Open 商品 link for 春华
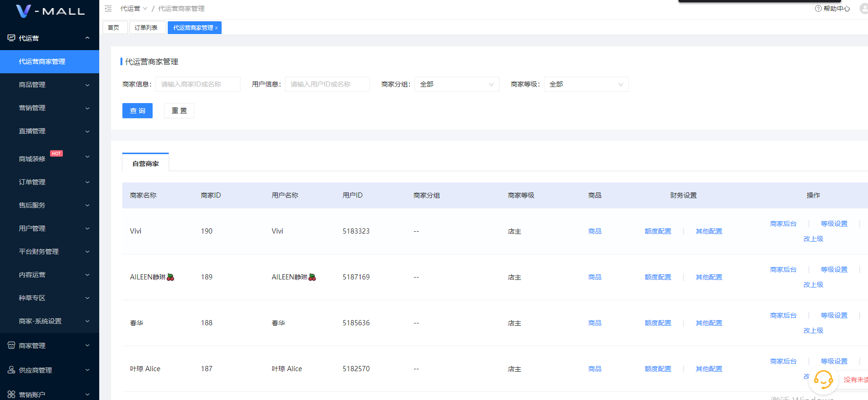The width and height of the screenshot is (868, 400). (x=595, y=323)
